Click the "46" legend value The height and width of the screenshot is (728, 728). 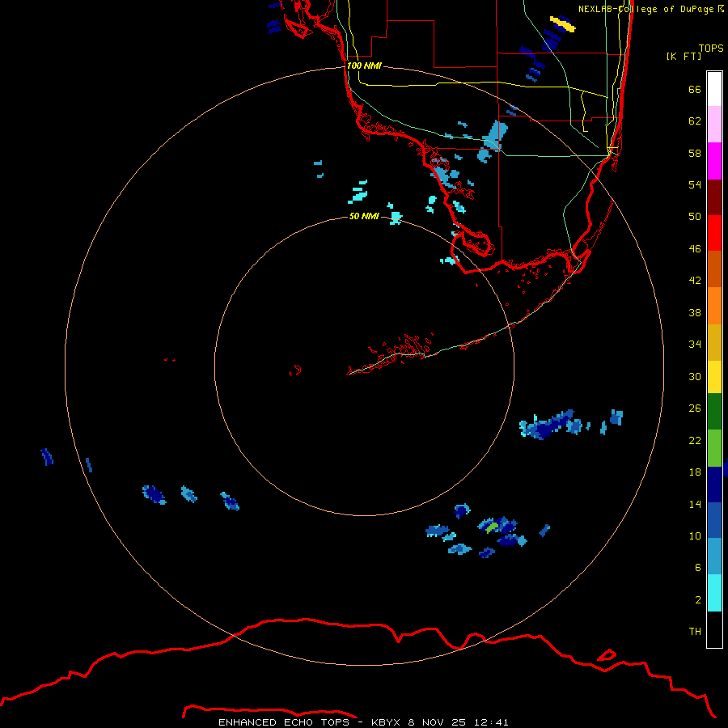click(695, 249)
